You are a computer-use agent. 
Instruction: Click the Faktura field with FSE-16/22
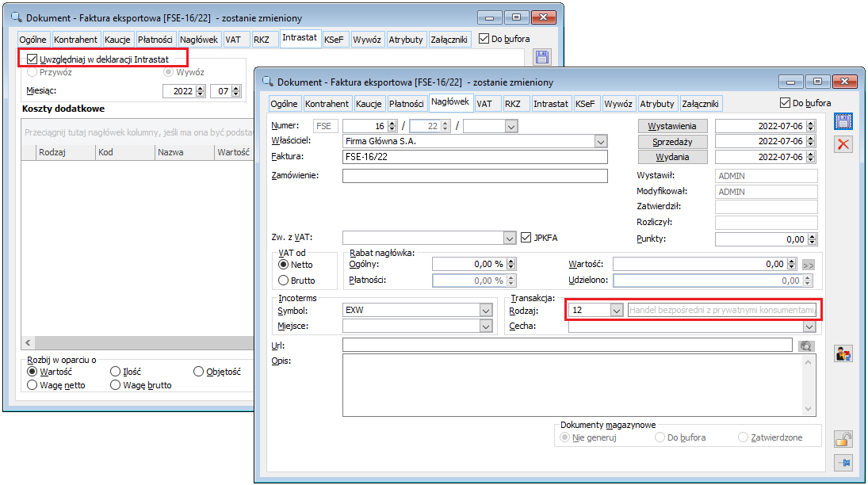[x=475, y=157]
